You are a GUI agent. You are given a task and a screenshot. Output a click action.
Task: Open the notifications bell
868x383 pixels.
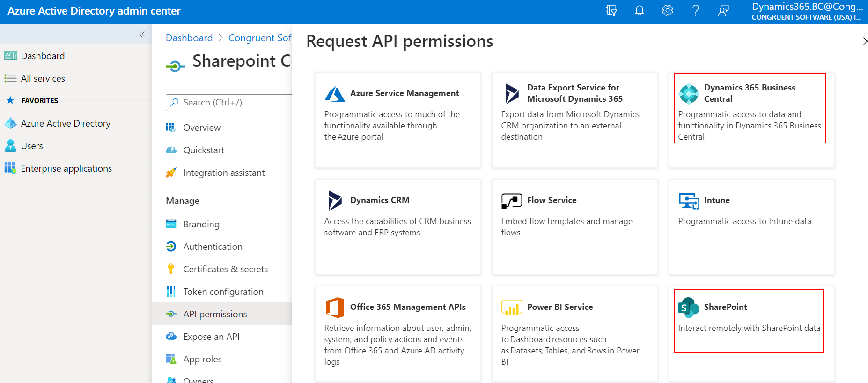coord(640,10)
